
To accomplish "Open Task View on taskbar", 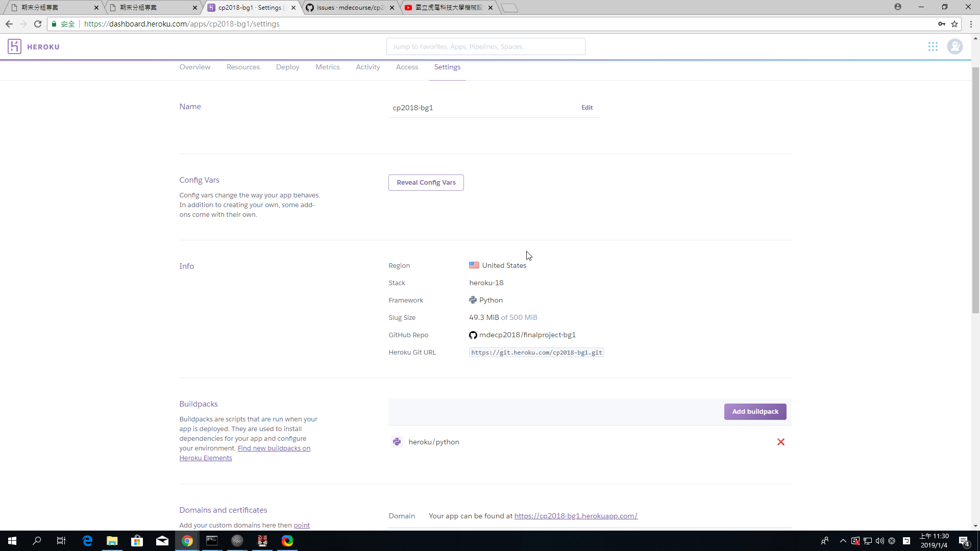I will (61, 541).
